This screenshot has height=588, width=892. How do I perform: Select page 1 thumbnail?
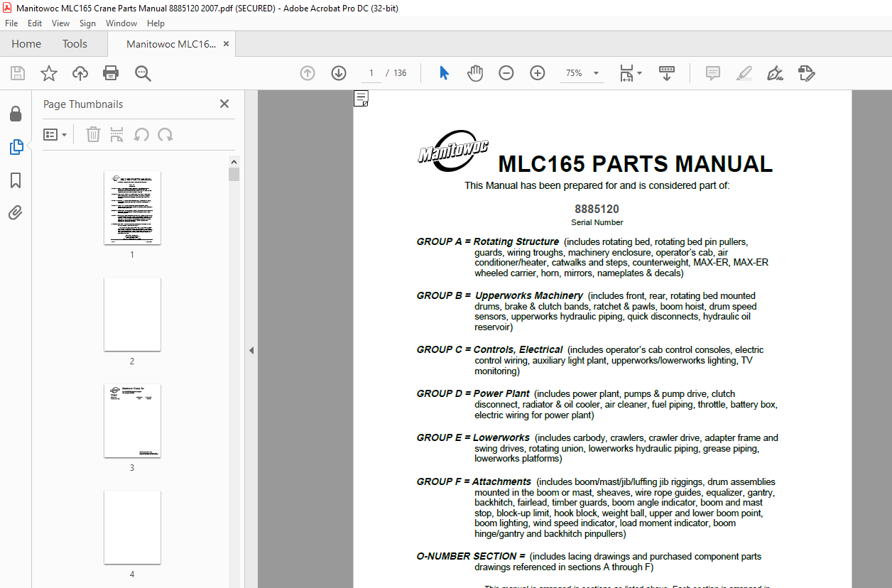pos(132,208)
